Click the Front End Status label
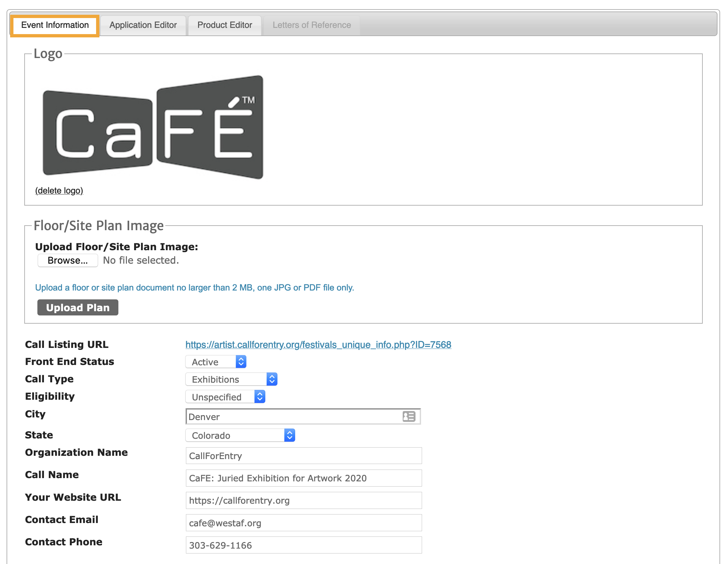Viewport: 728px width, 564px height. (x=70, y=362)
